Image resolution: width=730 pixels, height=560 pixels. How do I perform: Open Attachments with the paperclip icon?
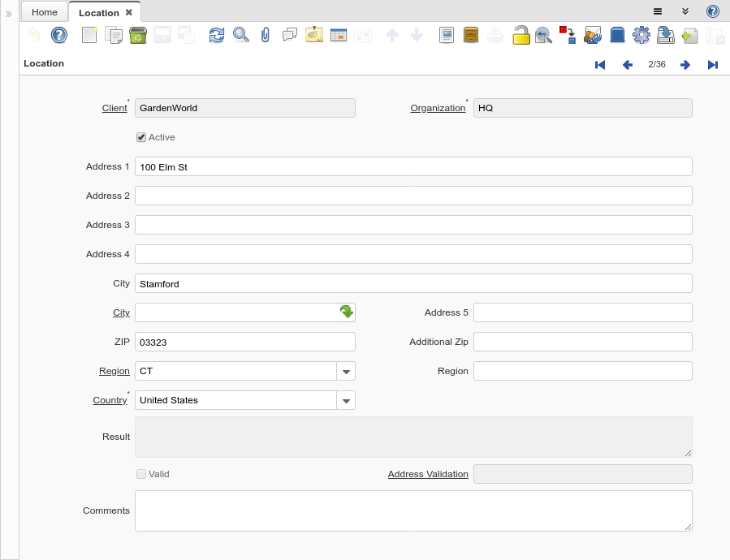pos(266,35)
